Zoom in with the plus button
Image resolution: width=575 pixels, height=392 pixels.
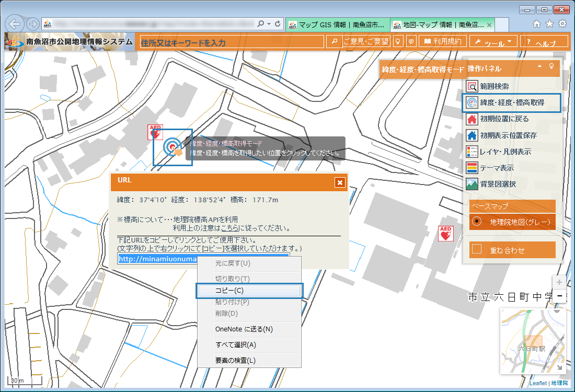(559, 282)
